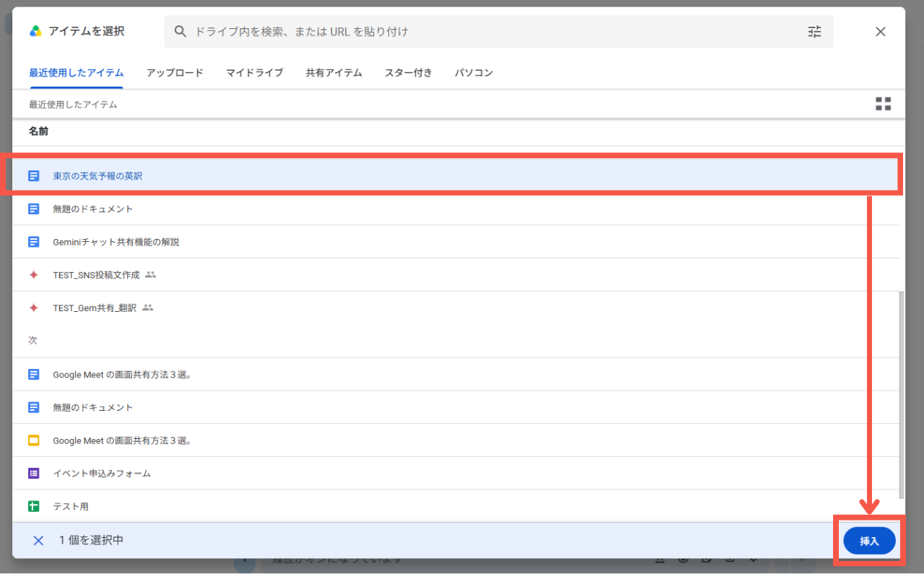Image resolution: width=924 pixels, height=574 pixels.
Task: Click the 挿入 button
Action: point(869,541)
